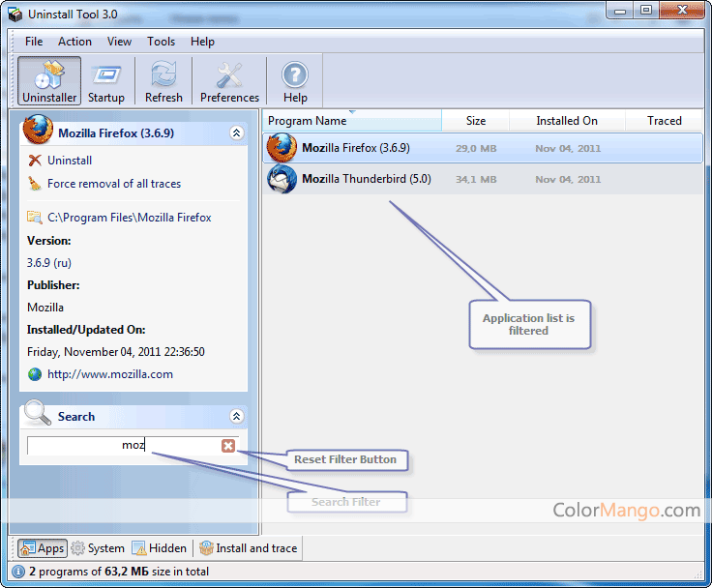Select the Mozilla Thunderbird (5.0) row
The height and width of the screenshot is (588, 712).
click(483, 179)
